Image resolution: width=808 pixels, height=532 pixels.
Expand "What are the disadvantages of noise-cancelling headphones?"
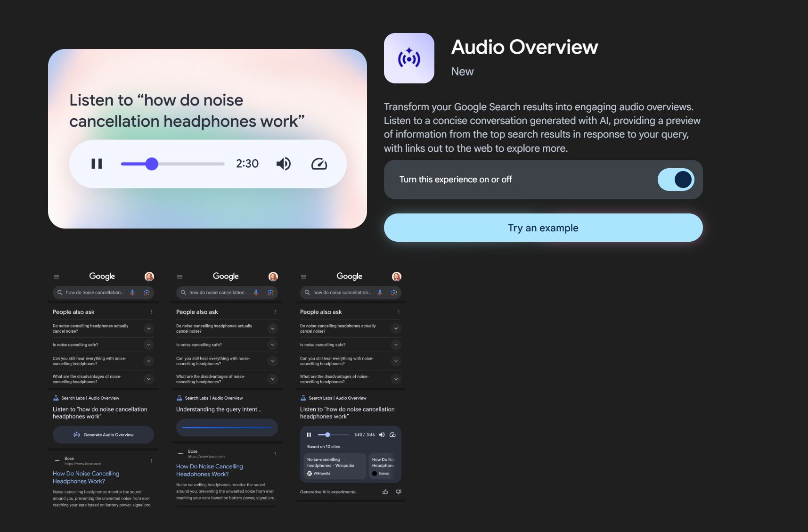tap(148, 379)
